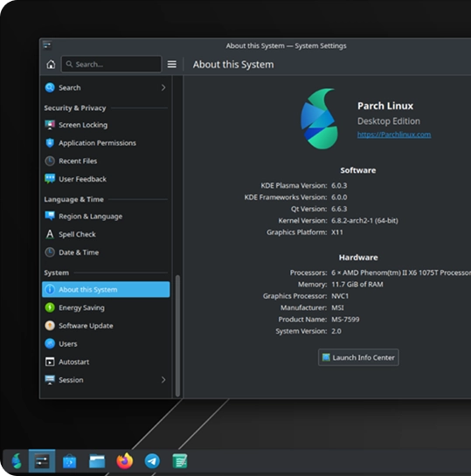Click the Software Update icon
Viewport: 471px width, 476px height.
click(x=50, y=326)
